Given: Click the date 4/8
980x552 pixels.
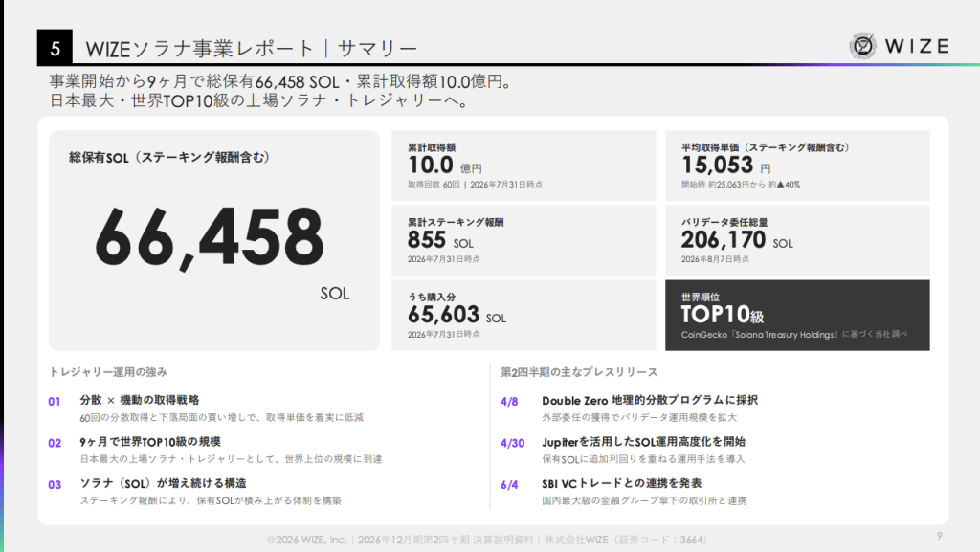Looking at the screenshot, I should click(x=509, y=402).
